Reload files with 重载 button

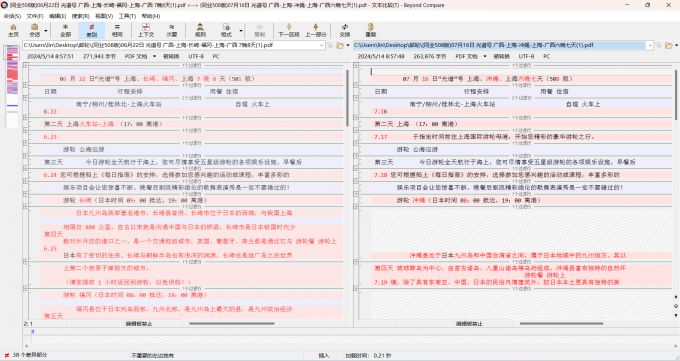pos(371,30)
